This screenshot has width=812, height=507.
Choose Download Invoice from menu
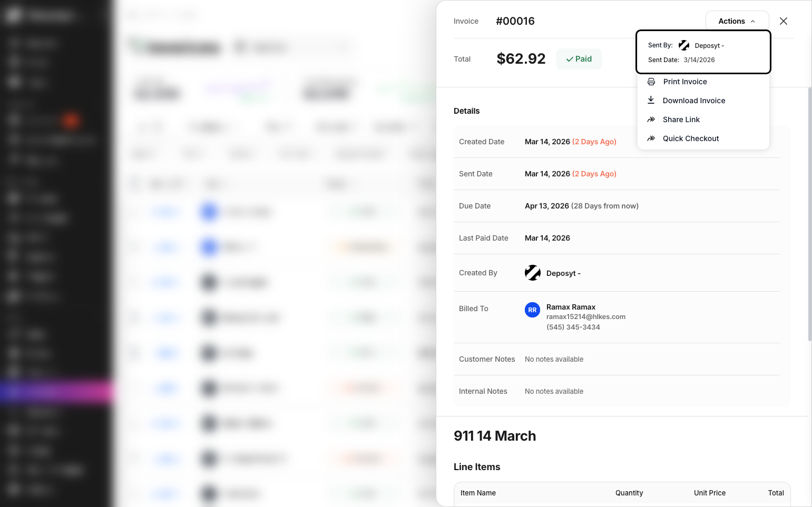pyautogui.click(x=703, y=101)
